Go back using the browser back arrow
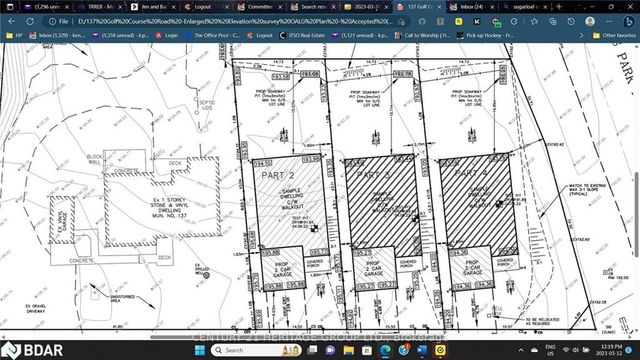640x360 pixels. (x=11, y=21)
